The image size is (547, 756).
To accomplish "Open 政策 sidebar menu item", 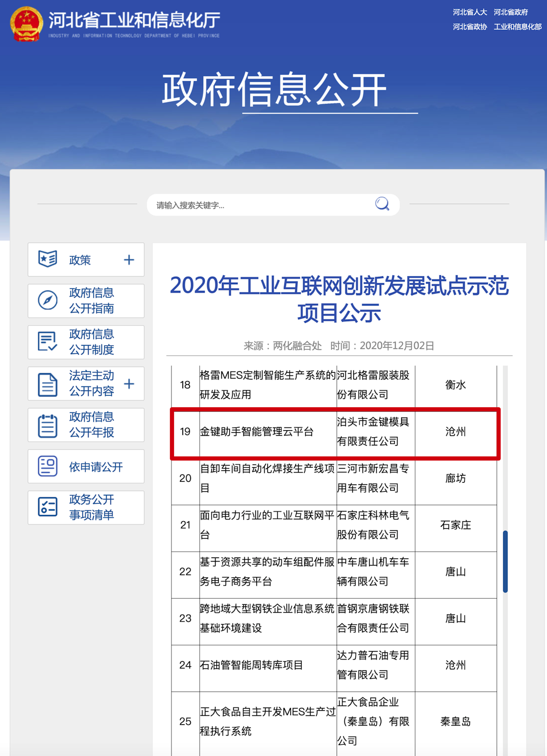I will coord(86,260).
